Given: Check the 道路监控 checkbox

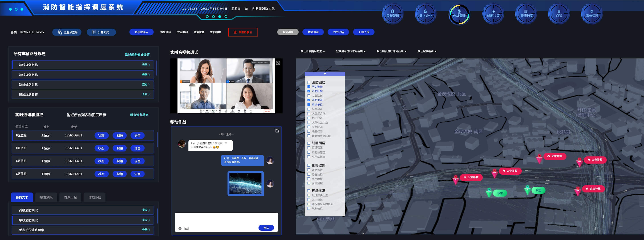Looking at the screenshot, I should point(309,170).
